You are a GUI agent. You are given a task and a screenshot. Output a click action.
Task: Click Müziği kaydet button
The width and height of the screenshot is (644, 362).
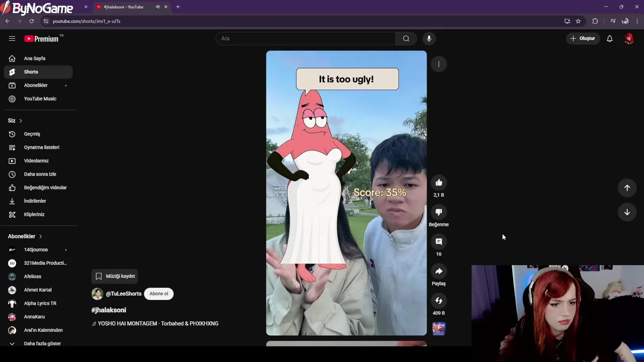click(115, 276)
